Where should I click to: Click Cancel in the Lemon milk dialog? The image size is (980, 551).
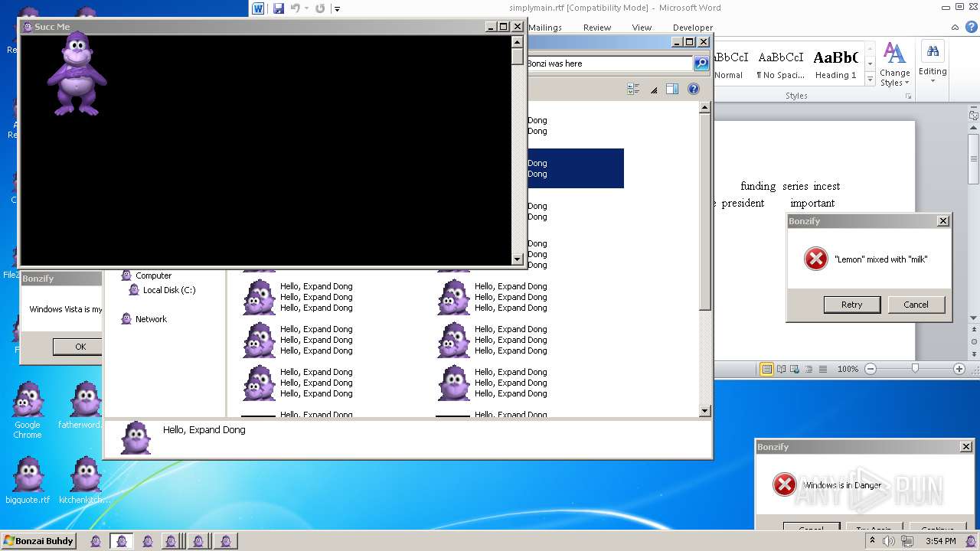[916, 305]
